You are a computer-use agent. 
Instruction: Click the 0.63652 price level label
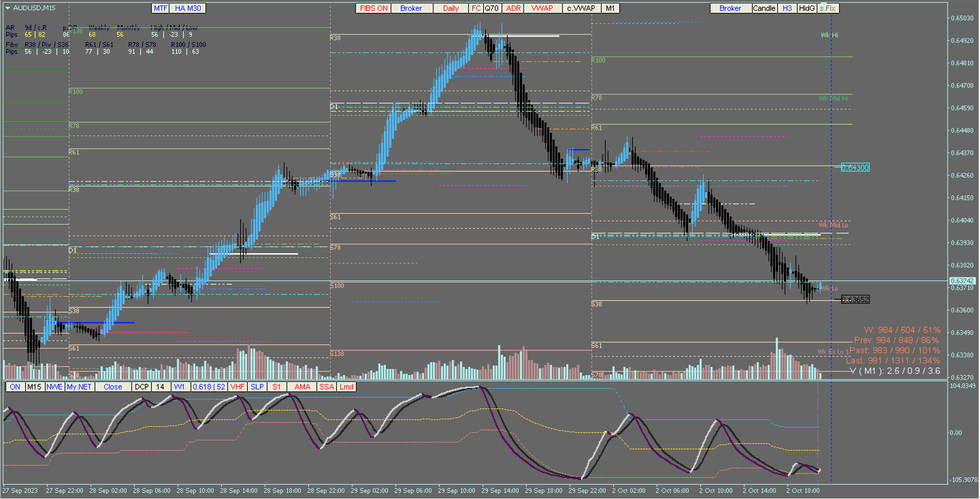(855, 300)
